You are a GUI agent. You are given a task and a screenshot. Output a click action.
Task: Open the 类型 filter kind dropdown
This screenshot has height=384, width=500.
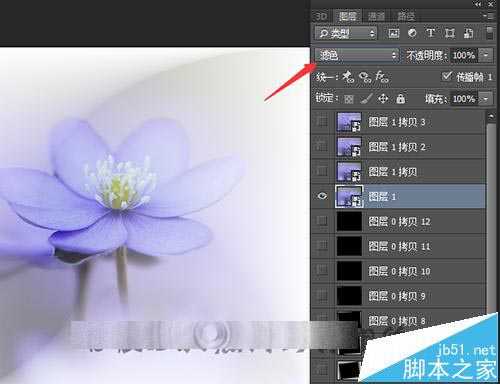click(346, 33)
